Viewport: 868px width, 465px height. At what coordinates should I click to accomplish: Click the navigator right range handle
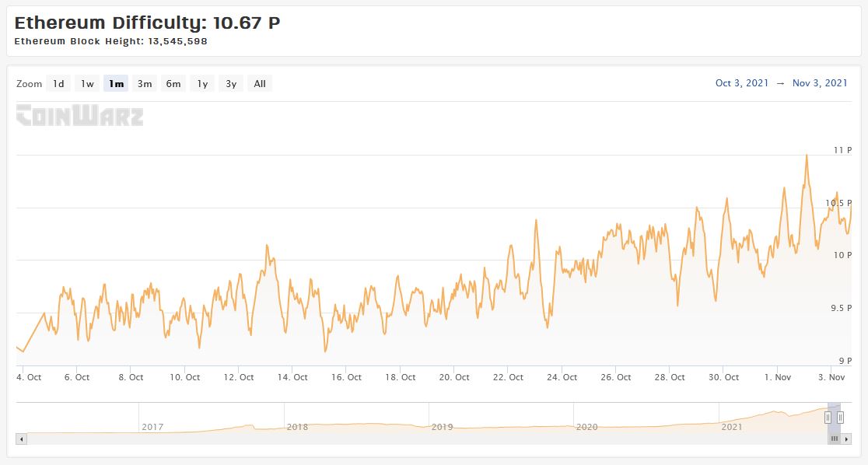[840, 418]
